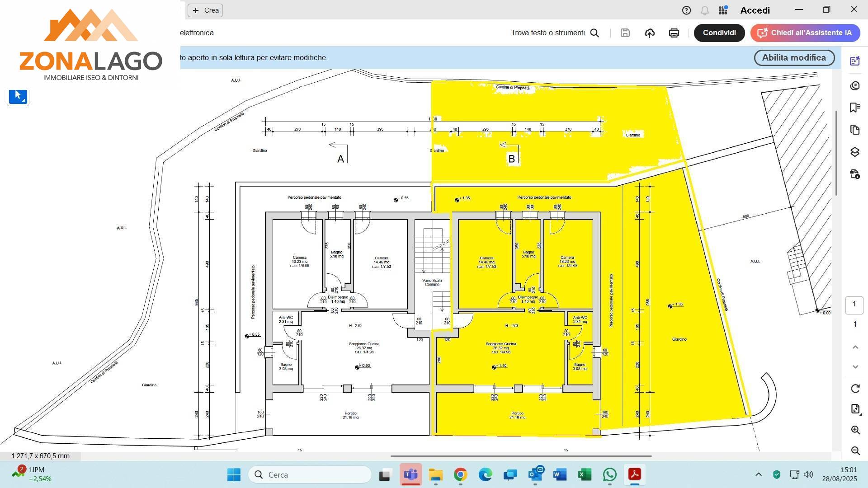Click Accedi to sign in
The image size is (868, 488).
[755, 10]
